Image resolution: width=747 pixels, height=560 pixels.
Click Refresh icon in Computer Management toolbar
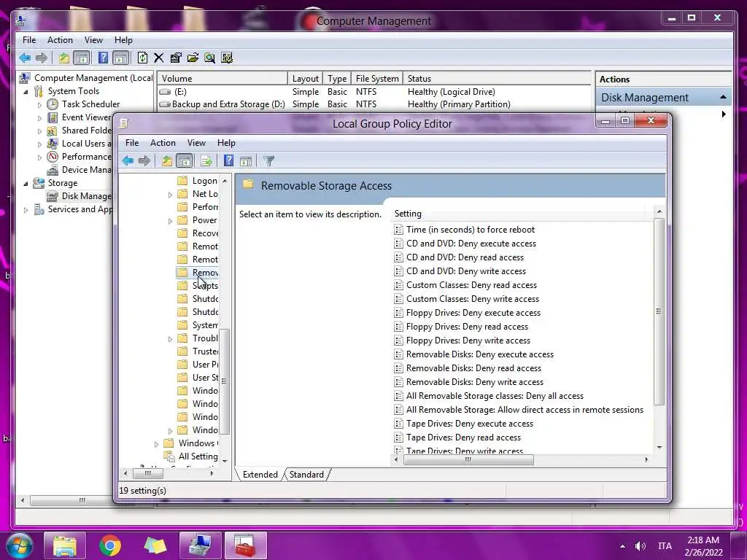[142, 58]
